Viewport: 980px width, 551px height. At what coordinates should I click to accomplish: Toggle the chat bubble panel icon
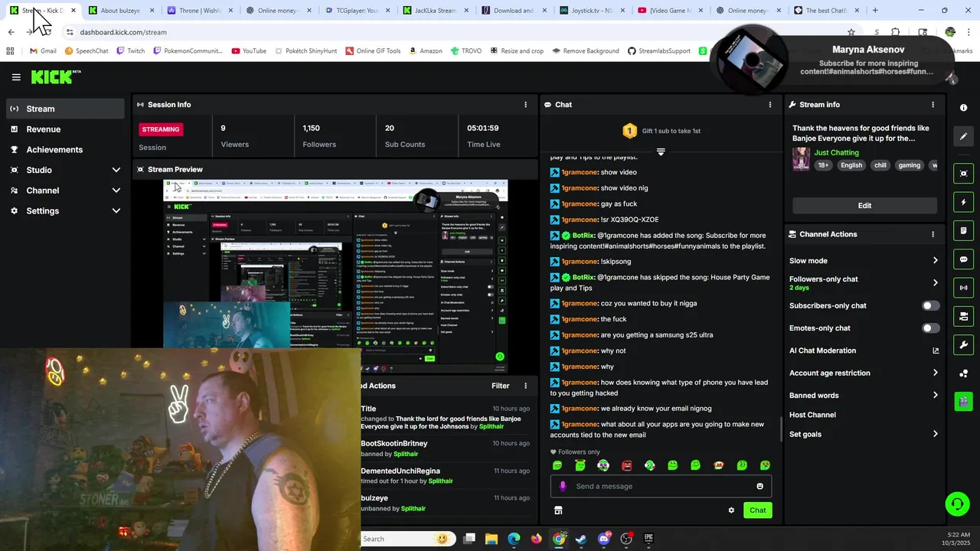point(964,259)
